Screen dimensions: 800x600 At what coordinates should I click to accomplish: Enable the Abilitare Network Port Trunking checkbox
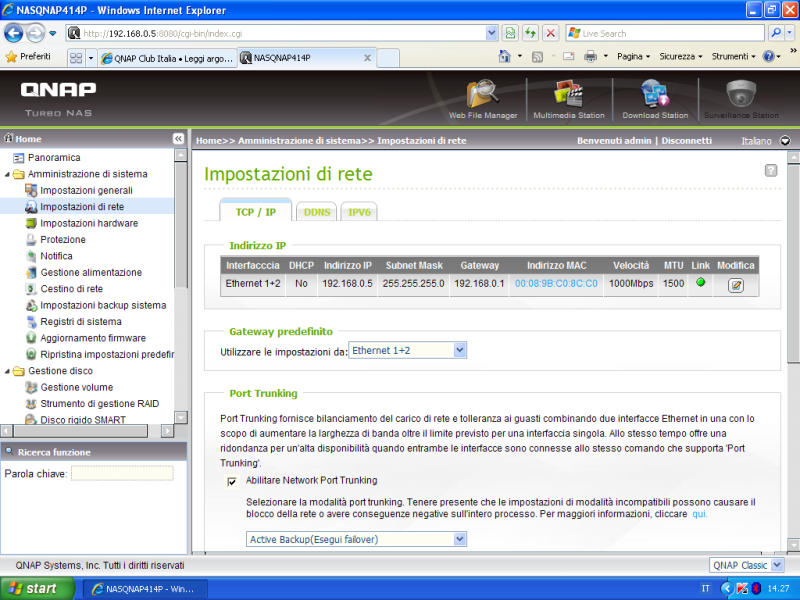[x=232, y=481]
